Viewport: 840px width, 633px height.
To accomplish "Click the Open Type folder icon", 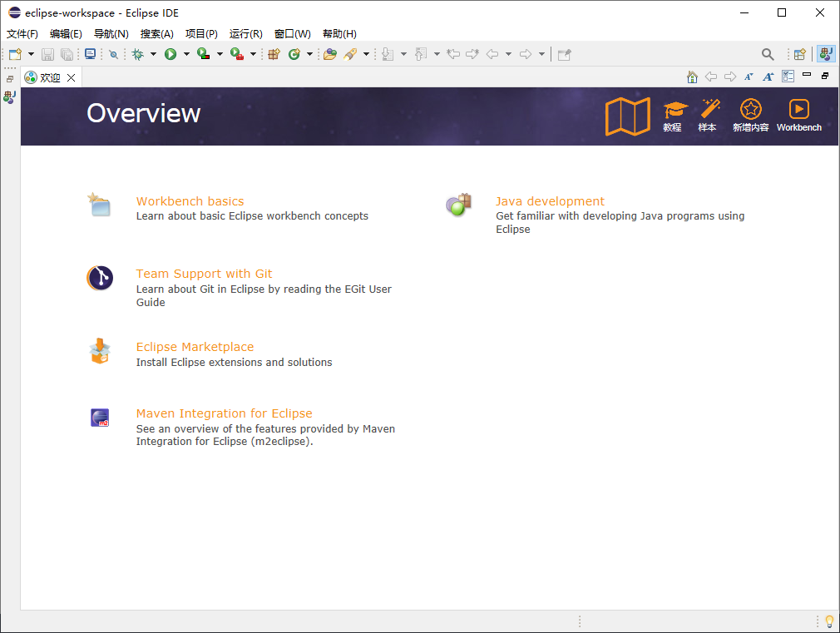I will coord(330,54).
